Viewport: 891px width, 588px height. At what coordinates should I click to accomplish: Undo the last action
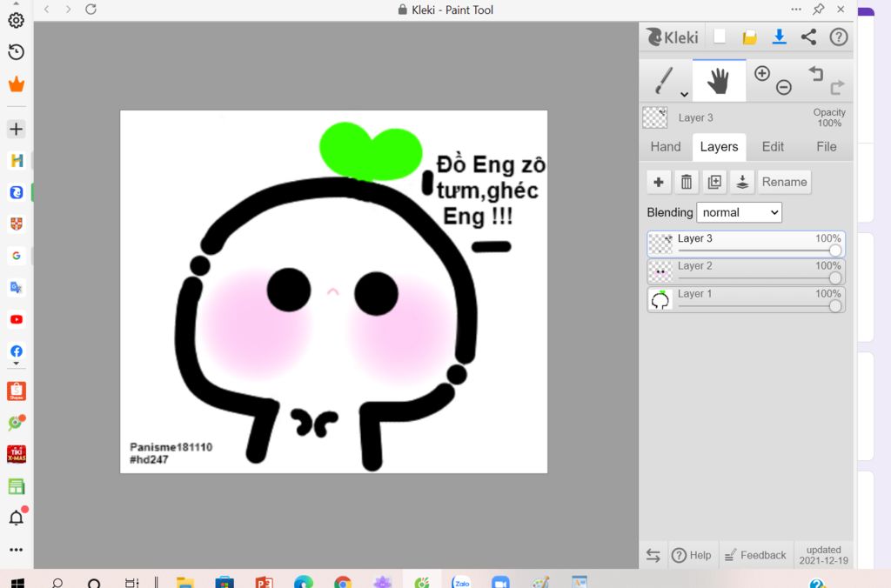coord(816,74)
